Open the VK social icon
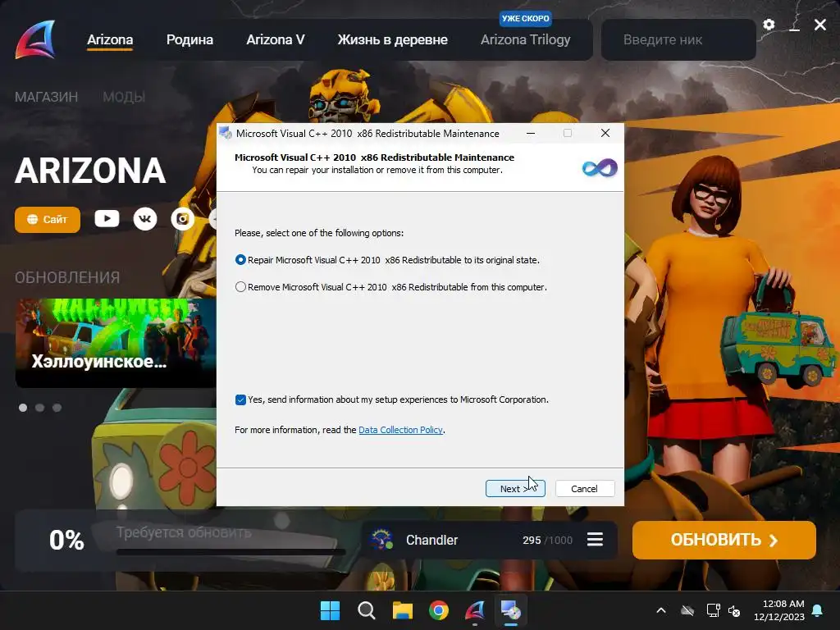The image size is (840, 630). (x=144, y=218)
